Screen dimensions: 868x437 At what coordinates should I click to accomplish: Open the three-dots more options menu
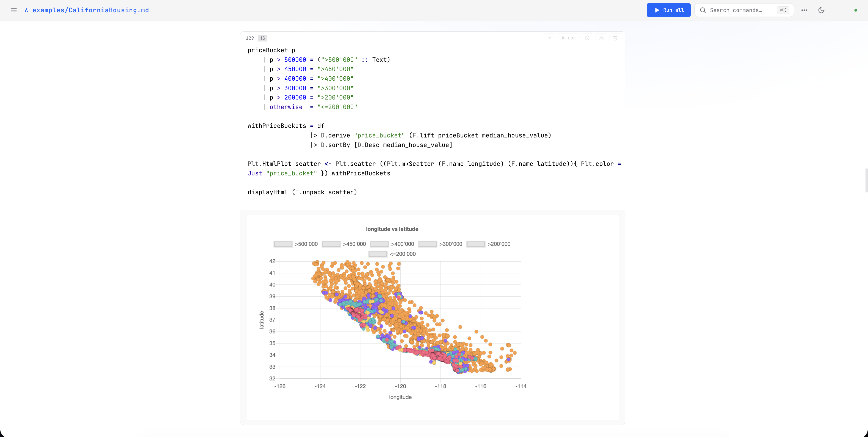[x=804, y=10]
